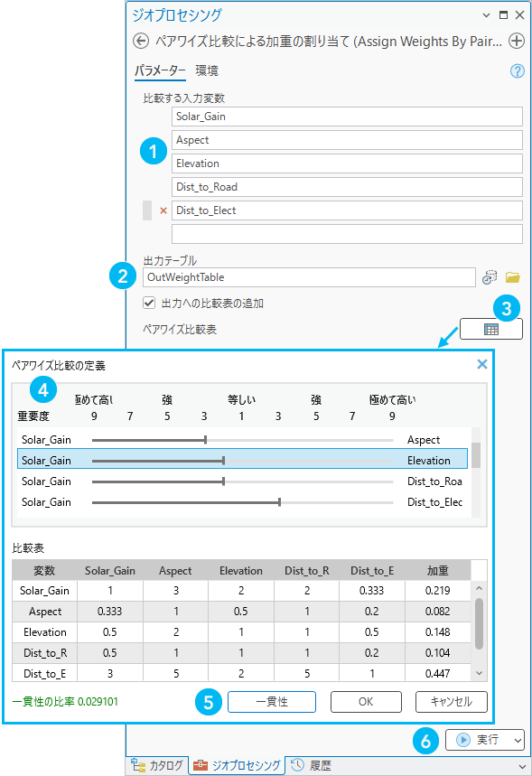Image resolution: width=532 pixels, height=776 pixels.
Task: Switch to the 環境 tab
Action: coord(206,70)
